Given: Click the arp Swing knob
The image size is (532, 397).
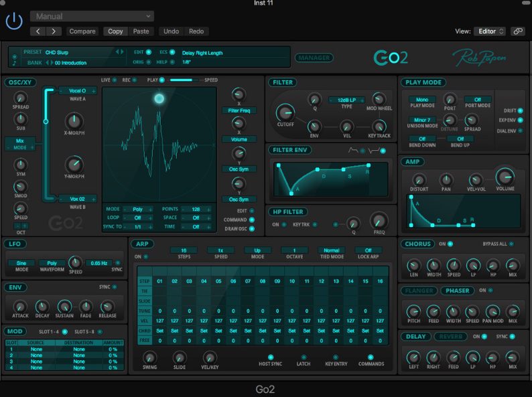Looking at the screenshot, I should [149, 358].
